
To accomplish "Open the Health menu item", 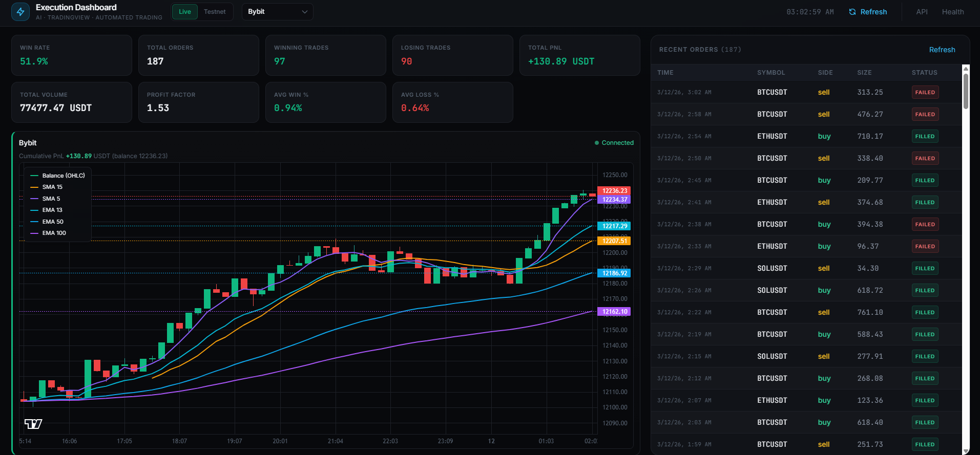I will point(952,12).
